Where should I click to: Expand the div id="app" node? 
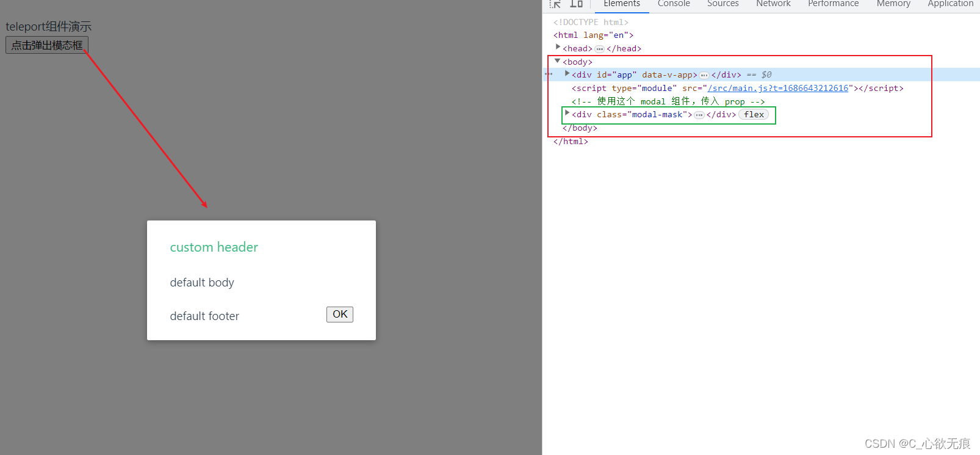tap(567, 74)
